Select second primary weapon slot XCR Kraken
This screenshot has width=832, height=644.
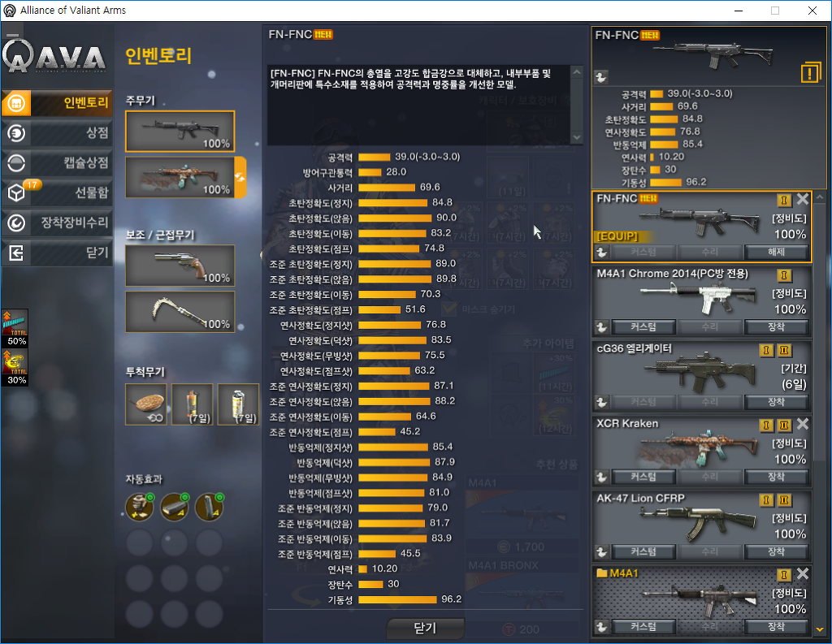coord(180,177)
